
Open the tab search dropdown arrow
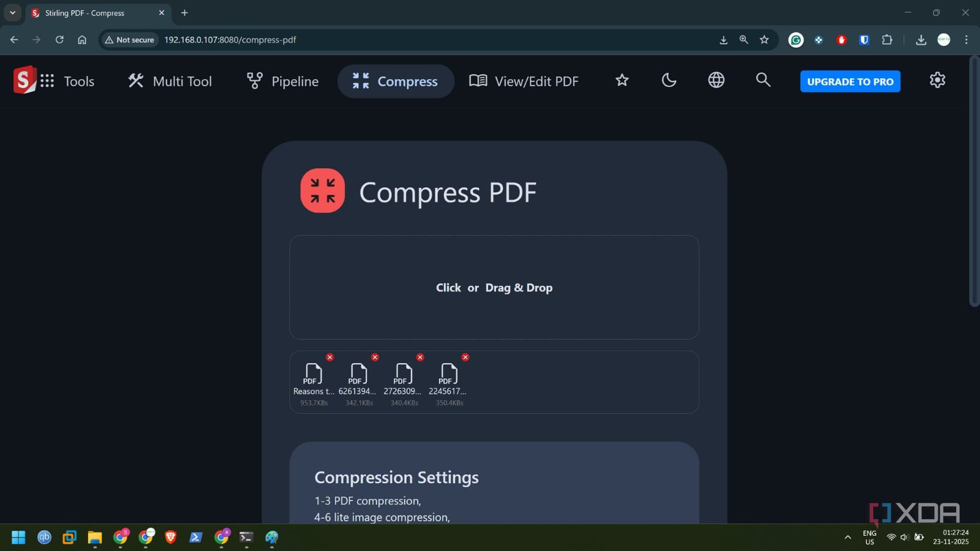pyautogui.click(x=12, y=13)
